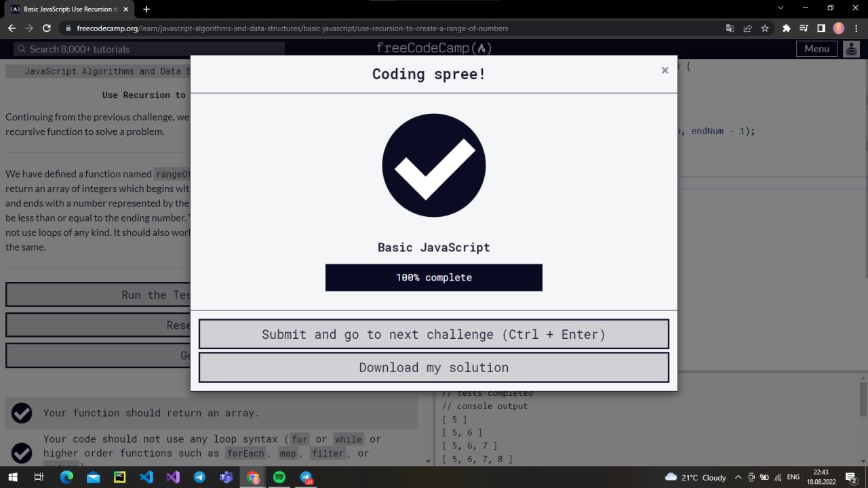
Task: Go forward in browser history
Action: [x=29, y=28]
